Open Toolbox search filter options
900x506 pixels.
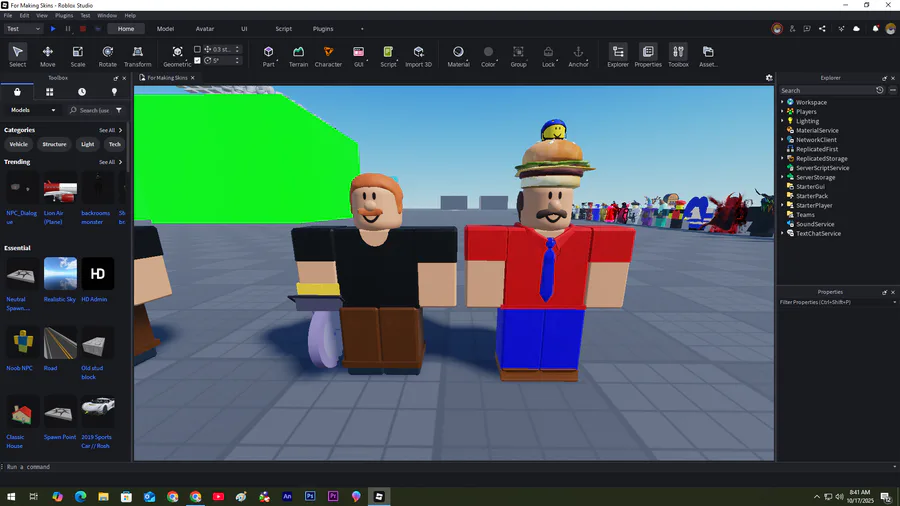click(119, 110)
